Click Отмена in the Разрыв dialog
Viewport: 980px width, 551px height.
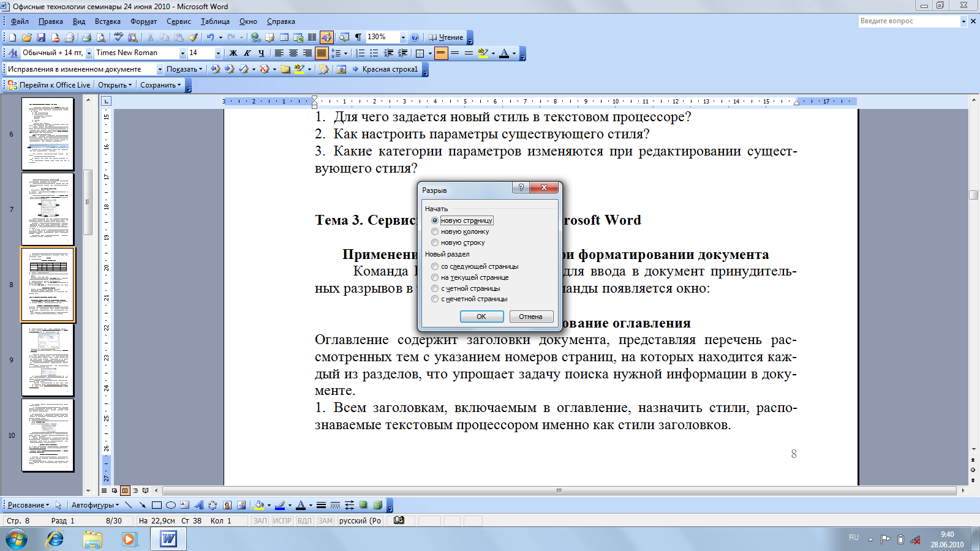pyautogui.click(x=531, y=317)
